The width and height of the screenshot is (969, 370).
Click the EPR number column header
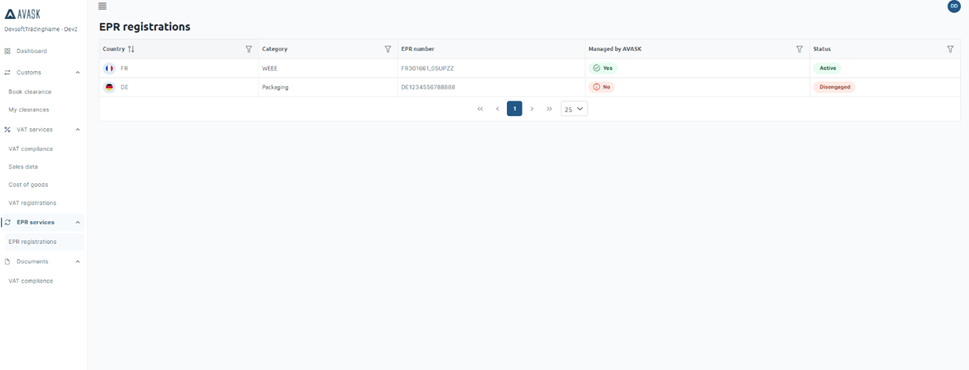click(418, 49)
